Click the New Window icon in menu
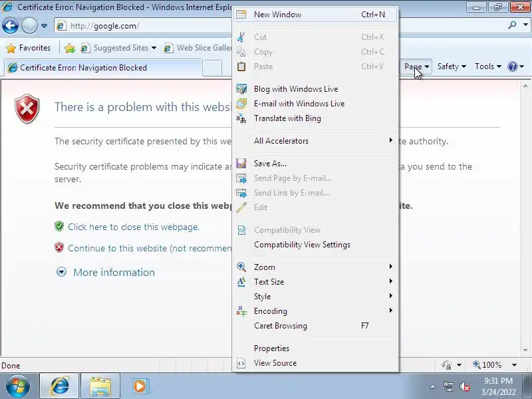 coord(241,14)
